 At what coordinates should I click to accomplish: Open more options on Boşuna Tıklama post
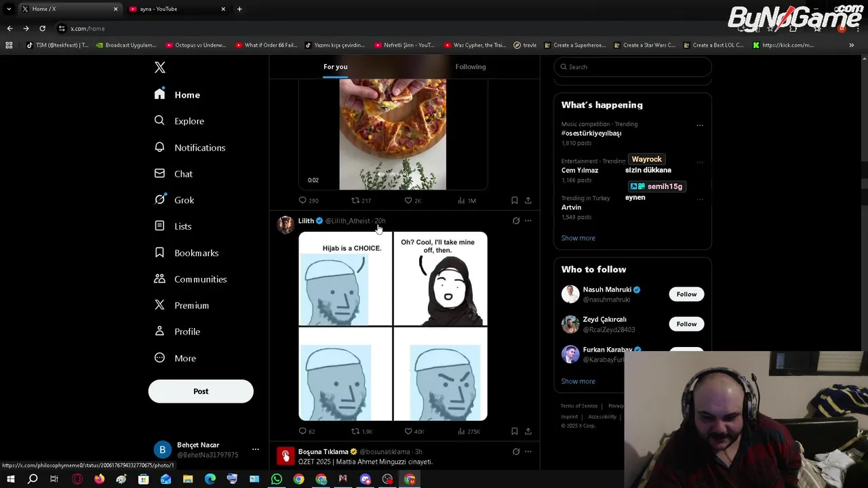point(528,451)
